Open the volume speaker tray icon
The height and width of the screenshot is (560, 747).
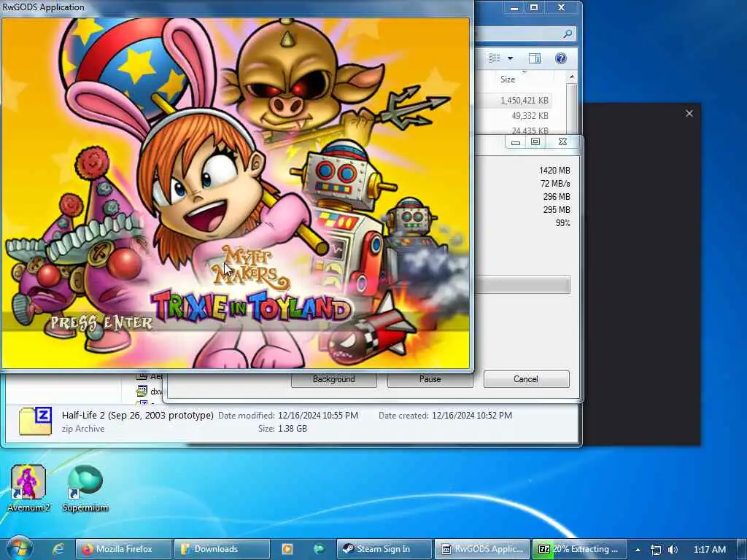click(x=673, y=550)
